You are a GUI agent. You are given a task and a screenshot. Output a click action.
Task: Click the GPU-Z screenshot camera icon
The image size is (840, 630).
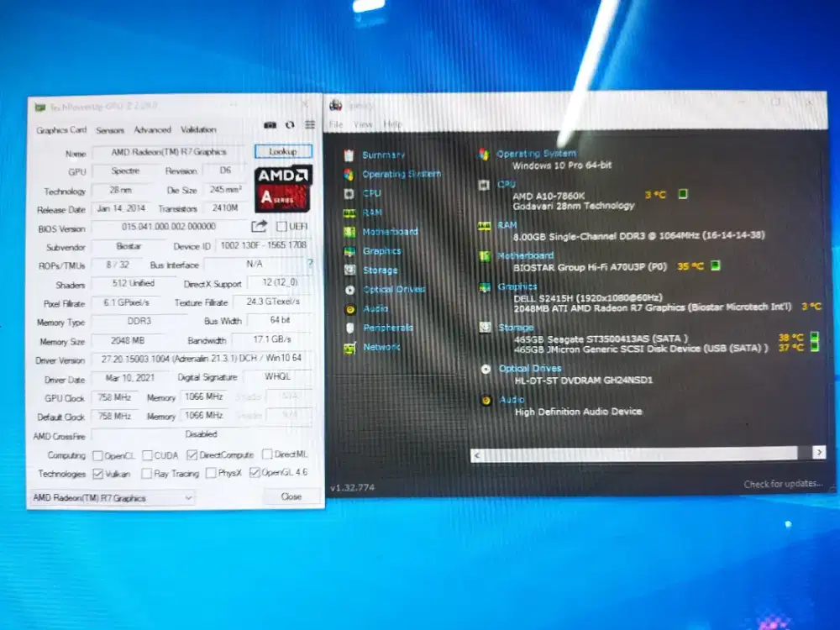[270, 124]
